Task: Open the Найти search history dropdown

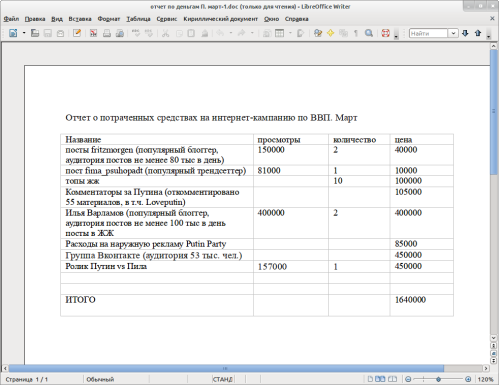Action: (453, 33)
